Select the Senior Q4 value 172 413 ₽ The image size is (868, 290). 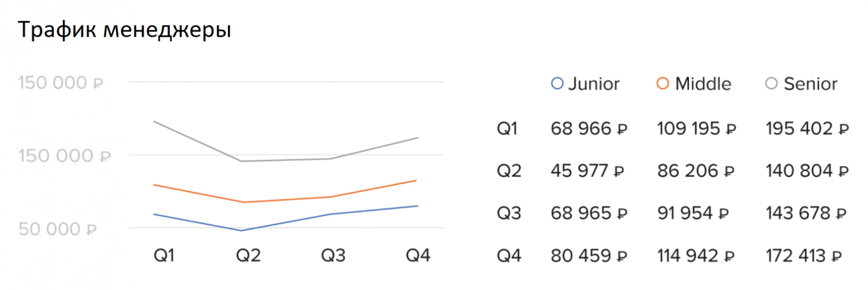pyautogui.click(x=803, y=255)
